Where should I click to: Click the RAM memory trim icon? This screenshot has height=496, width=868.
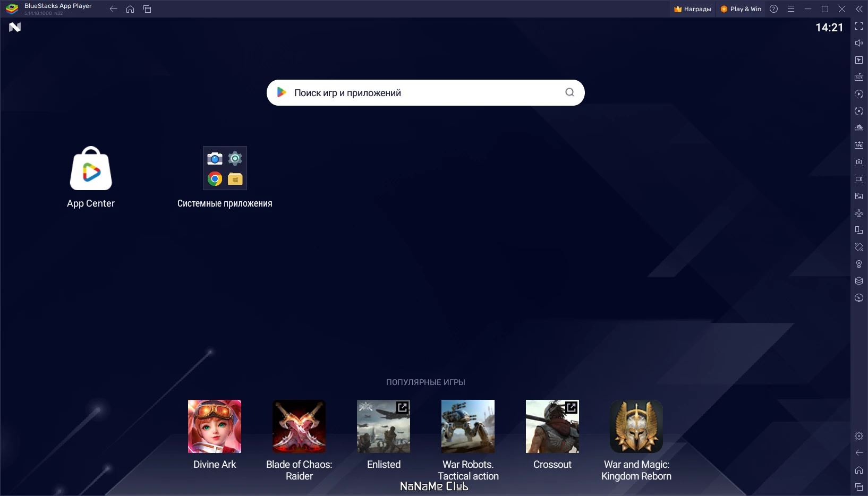(859, 128)
